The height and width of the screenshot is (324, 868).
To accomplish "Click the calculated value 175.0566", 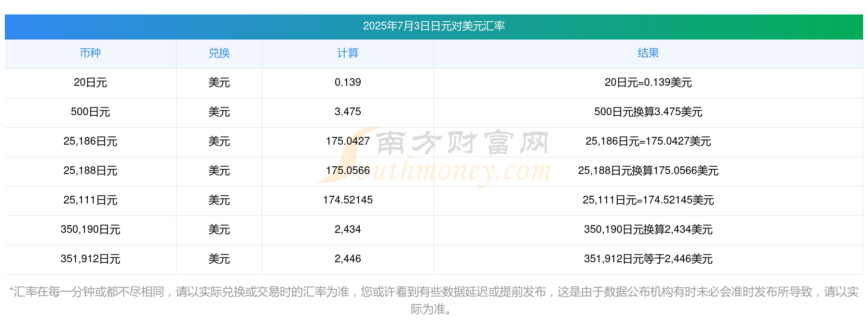I will pyautogui.click(x=348, y=171).
